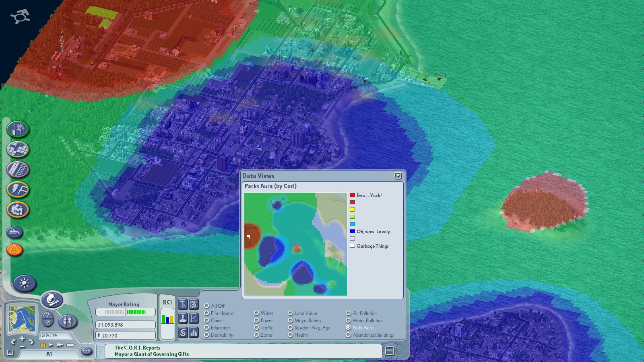Toggle day and night sun button

(x=25, y=283)
